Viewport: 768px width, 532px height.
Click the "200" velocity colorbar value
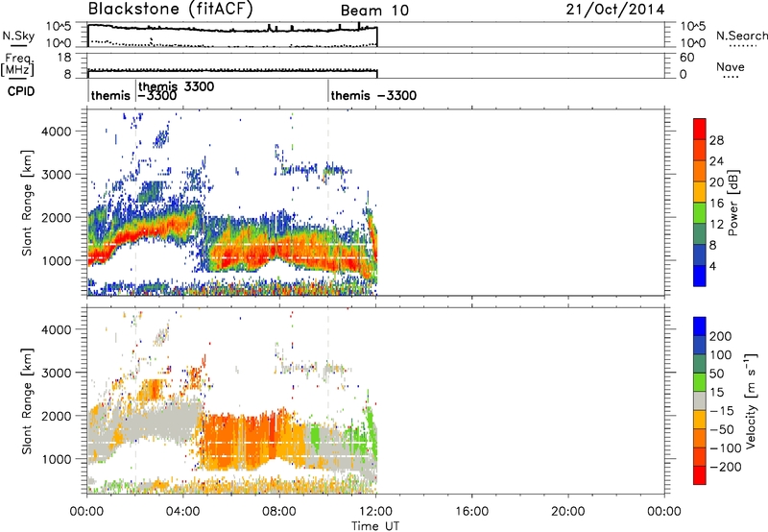click(721, 336)
